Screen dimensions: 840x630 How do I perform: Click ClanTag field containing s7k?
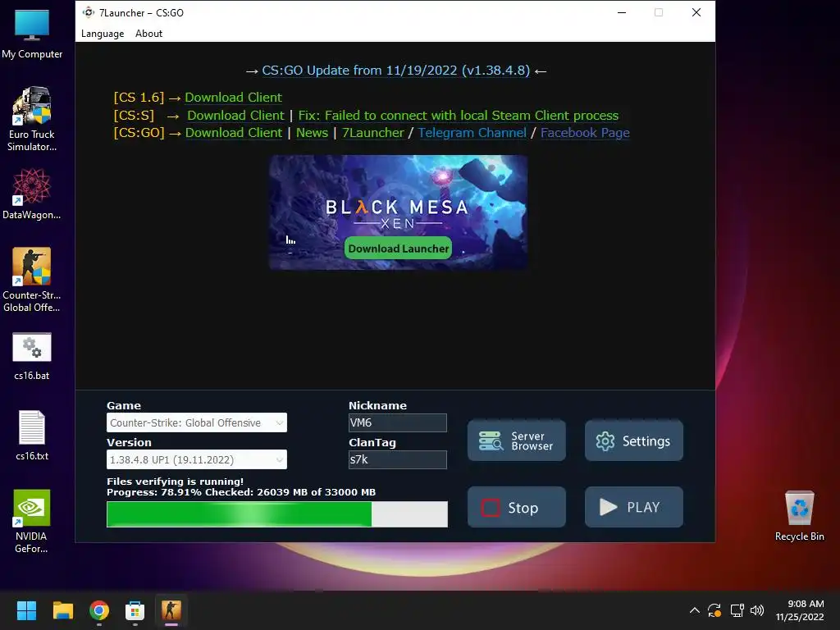point(398,459)
